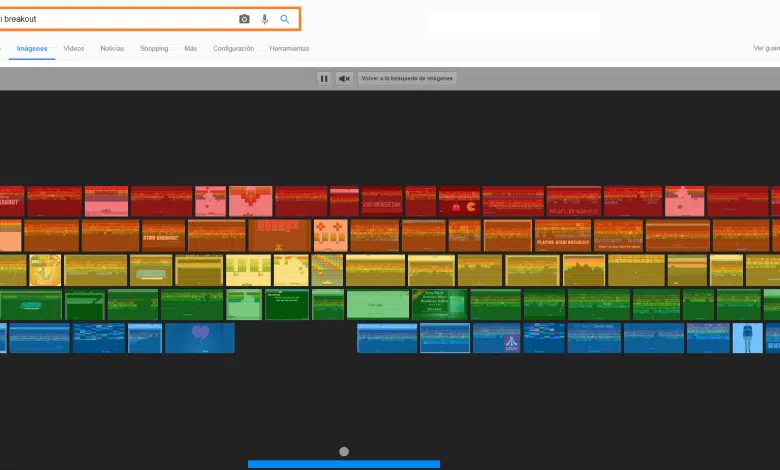This screenshot has height=470, width=780.
Task: Click orange brick labeled PLAYING ATARI BREAKOUT
Action: click(x=563, y=236)
